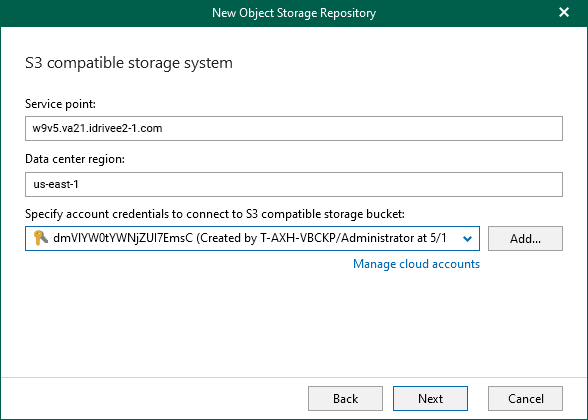Open Manage cloud accounts link
Image resolution: width=588 pixels, height=420 pixels.
(416, 264)
